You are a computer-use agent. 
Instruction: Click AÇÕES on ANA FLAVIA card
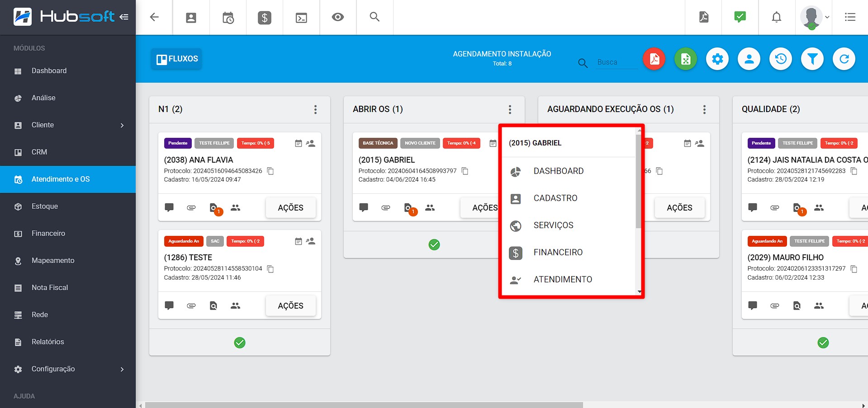[290, 208]
